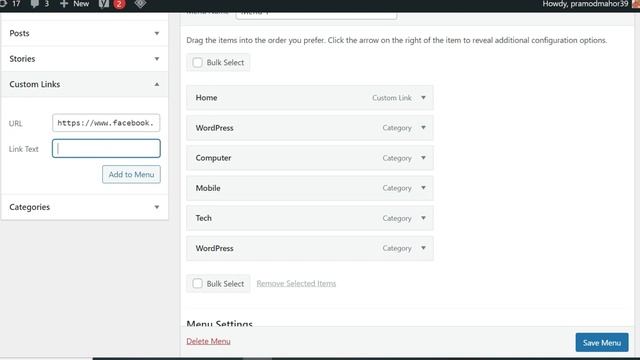Click the Save Menu button
Viewport: 640px width, 360px height.
pyautogui.click(x=602, y=342)
